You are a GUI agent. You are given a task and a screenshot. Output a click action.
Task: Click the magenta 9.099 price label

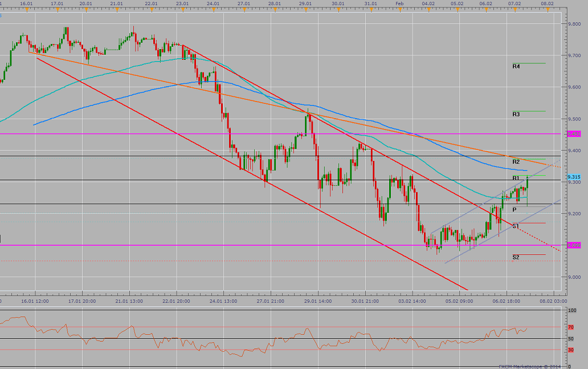[x=575, y=245]
